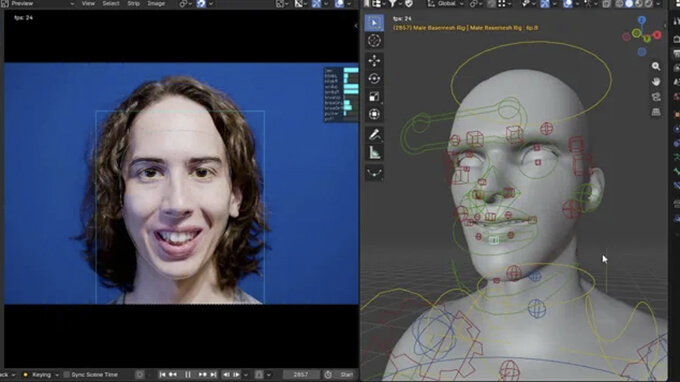Viewport: 680px width, 382px height.
Task: Expand the 3D viewport overlays options dropdown
Action: [x=577, y=4]
